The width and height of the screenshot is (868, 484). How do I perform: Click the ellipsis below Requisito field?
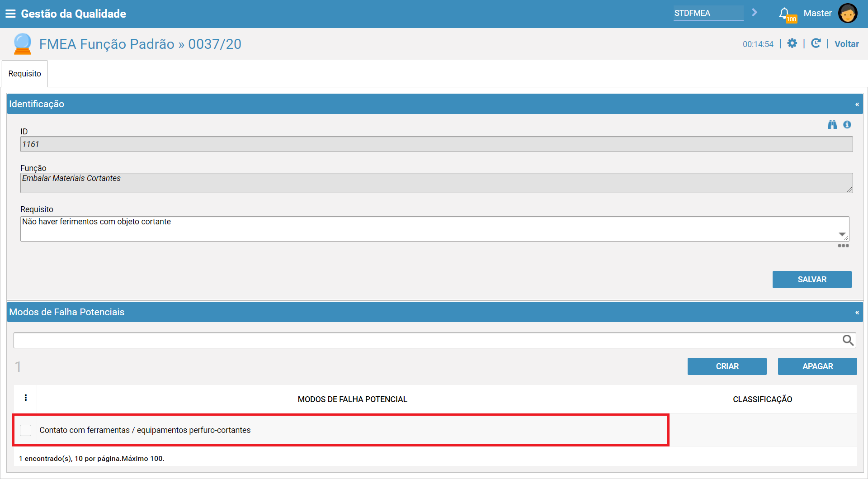[x=843, y=246]
